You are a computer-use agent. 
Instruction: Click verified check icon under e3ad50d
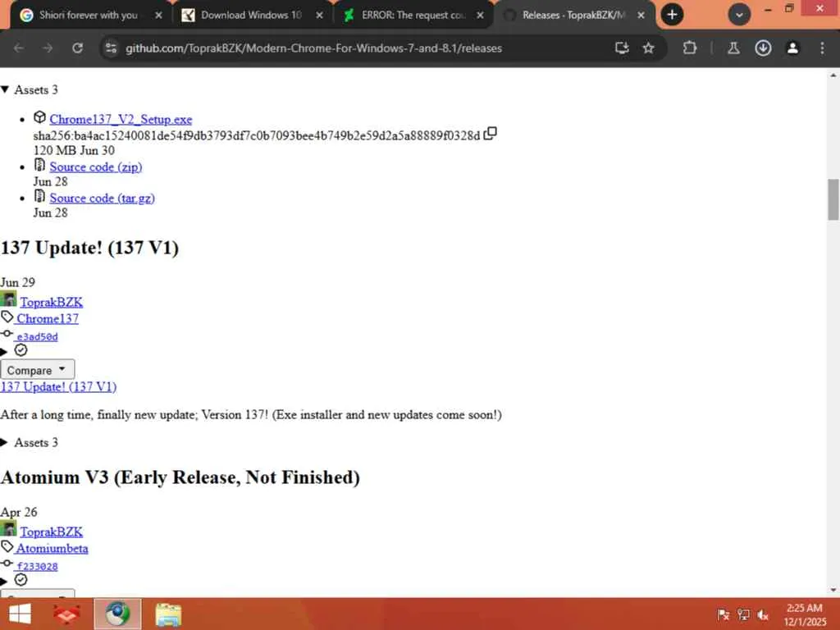tap(21, 350)
